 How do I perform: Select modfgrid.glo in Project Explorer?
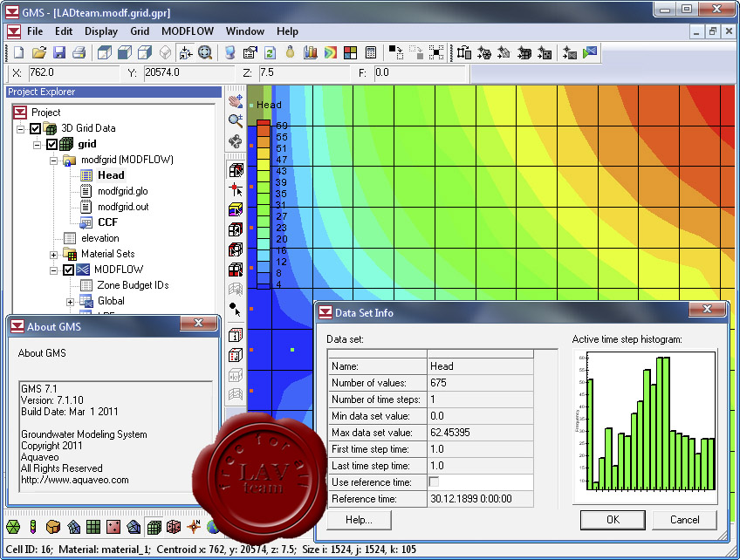point(123,191)
